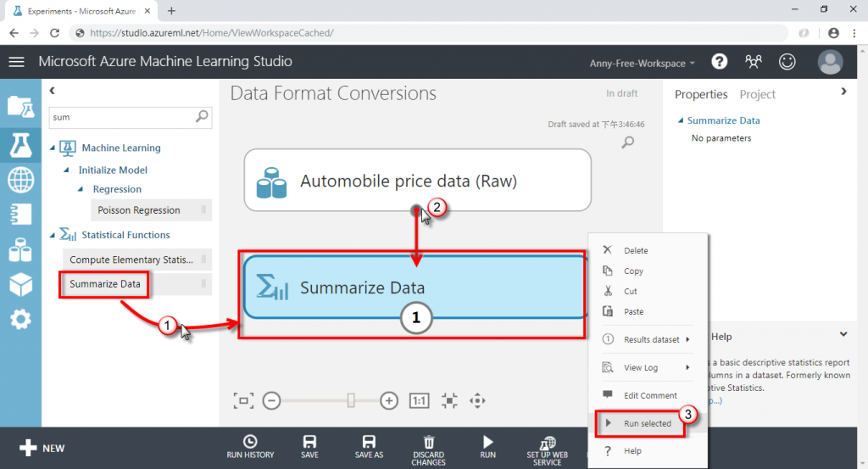
Task: Open the Trained Models cube icon
Action: [x=20, y=285]
